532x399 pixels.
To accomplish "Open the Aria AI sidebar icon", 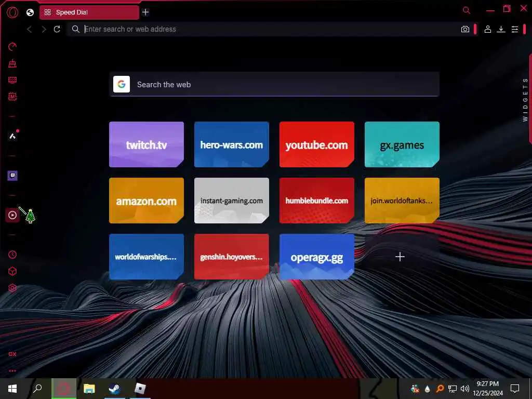I will (12, 137).
